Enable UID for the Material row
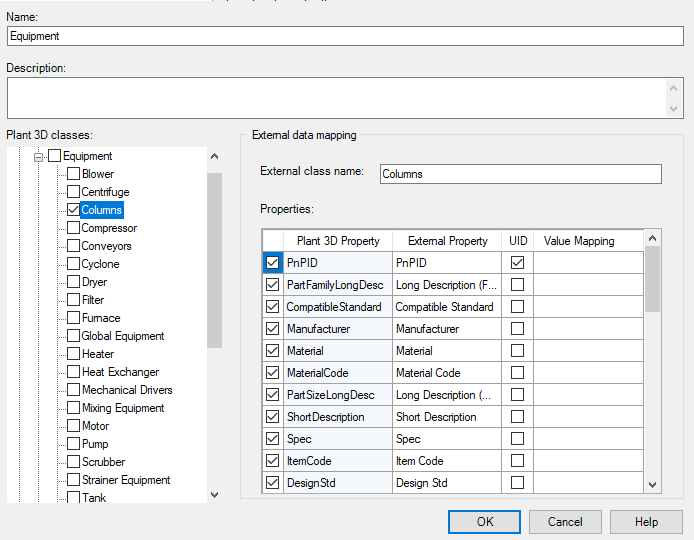The image size is (694, 540). (517, 351)
